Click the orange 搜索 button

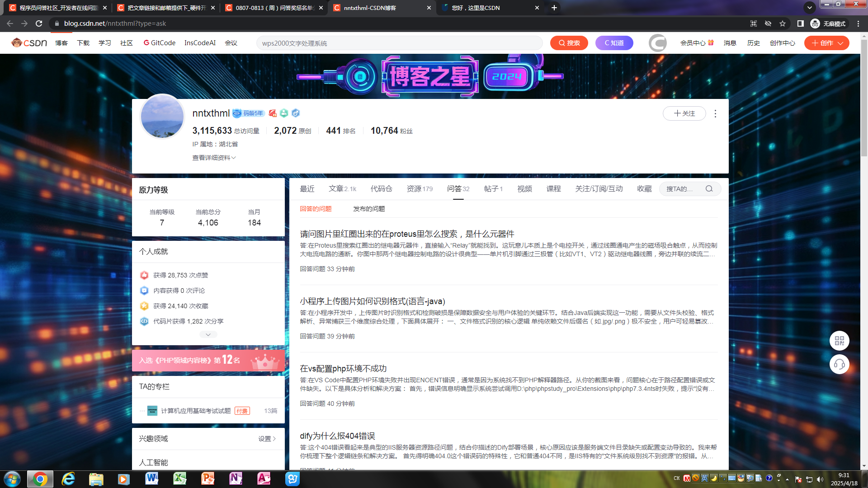(569, 43)
